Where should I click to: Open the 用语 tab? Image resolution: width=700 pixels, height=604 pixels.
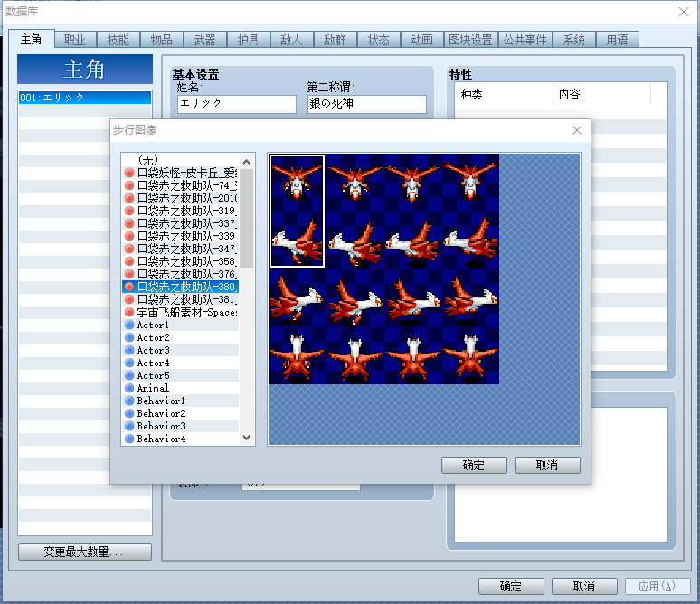[x=618, y=40]
